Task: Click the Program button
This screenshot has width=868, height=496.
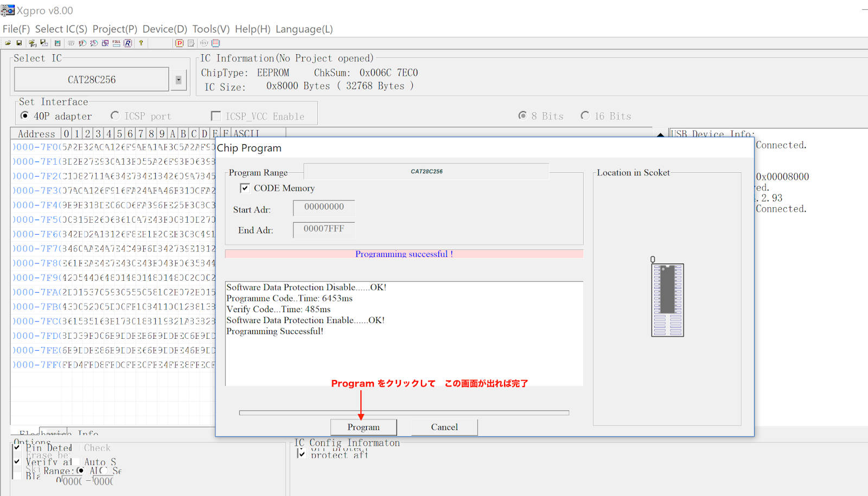Action: (363, 427)
